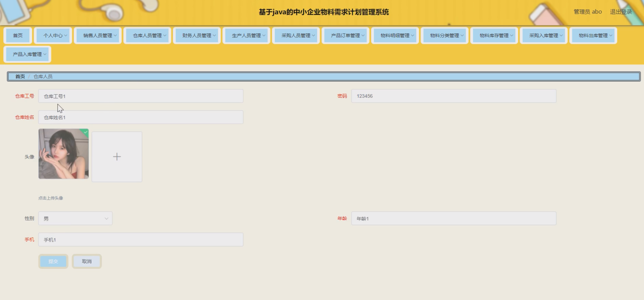Screen dimensions: 644x300
Task: Click the 提交 submit button
Action: [53, 261]
